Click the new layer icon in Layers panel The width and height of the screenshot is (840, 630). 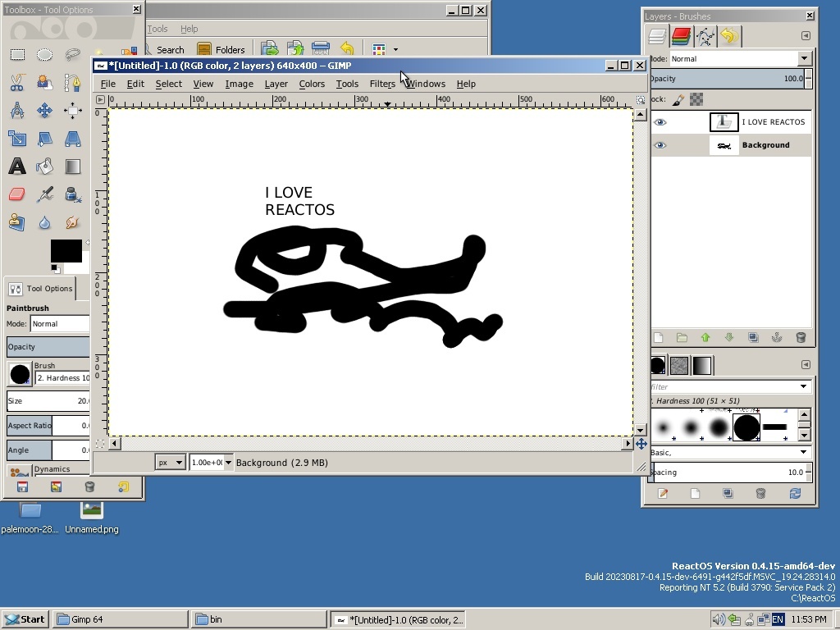pyautogui.click(x=659, y=337)
